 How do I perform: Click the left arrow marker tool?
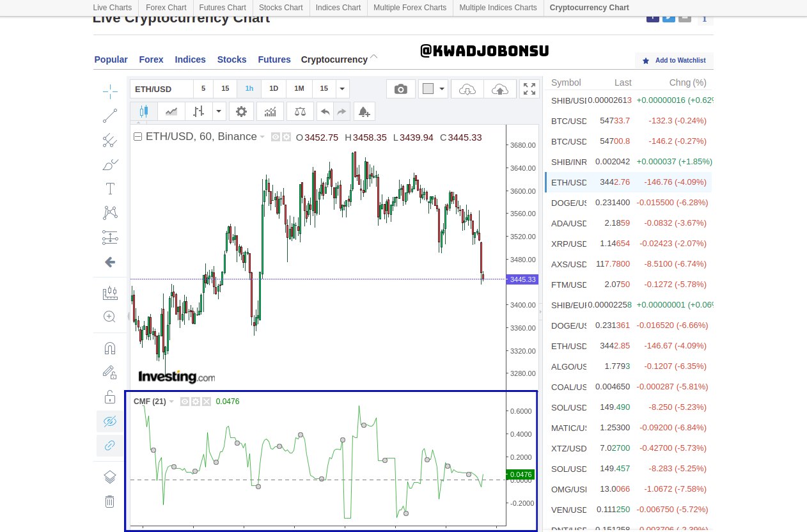110,262
